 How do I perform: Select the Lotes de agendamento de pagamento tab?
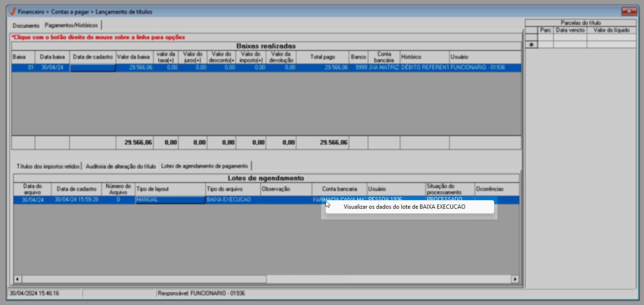205,166
